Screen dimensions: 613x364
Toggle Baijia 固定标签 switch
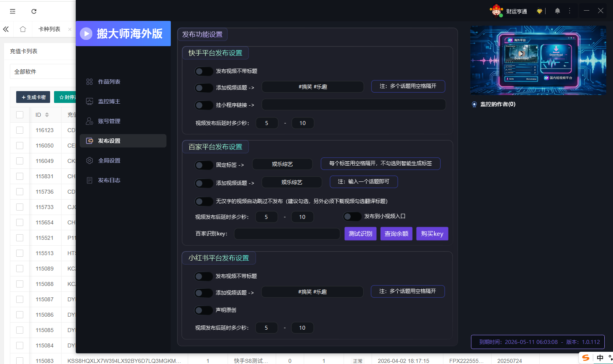(x=204, y=165)
